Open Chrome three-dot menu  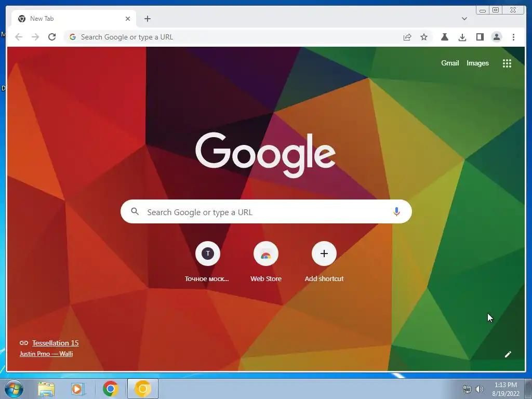click(x=513, y=37)
